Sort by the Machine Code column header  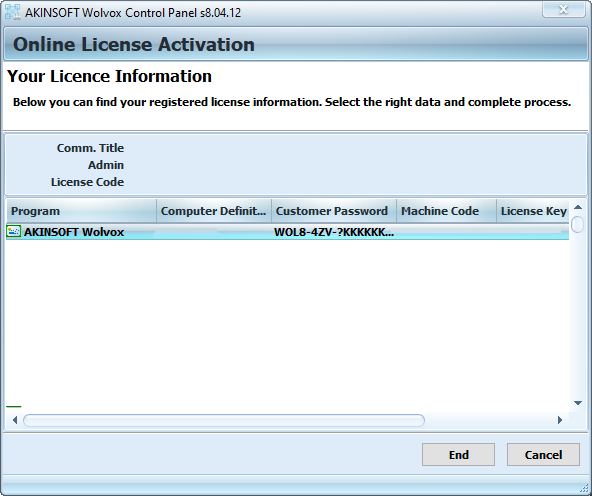pos(446,211)
